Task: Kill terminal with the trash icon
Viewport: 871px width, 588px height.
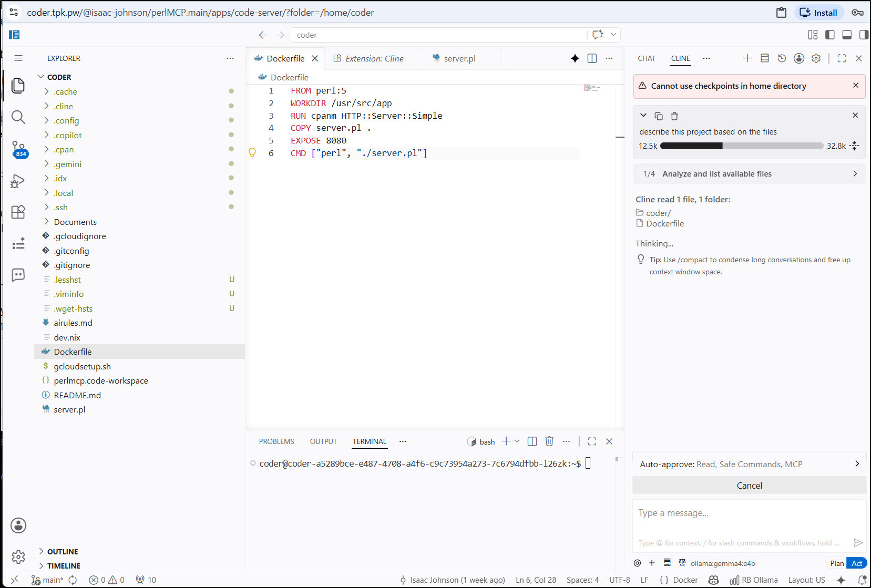Action: [x=549, y=441]
